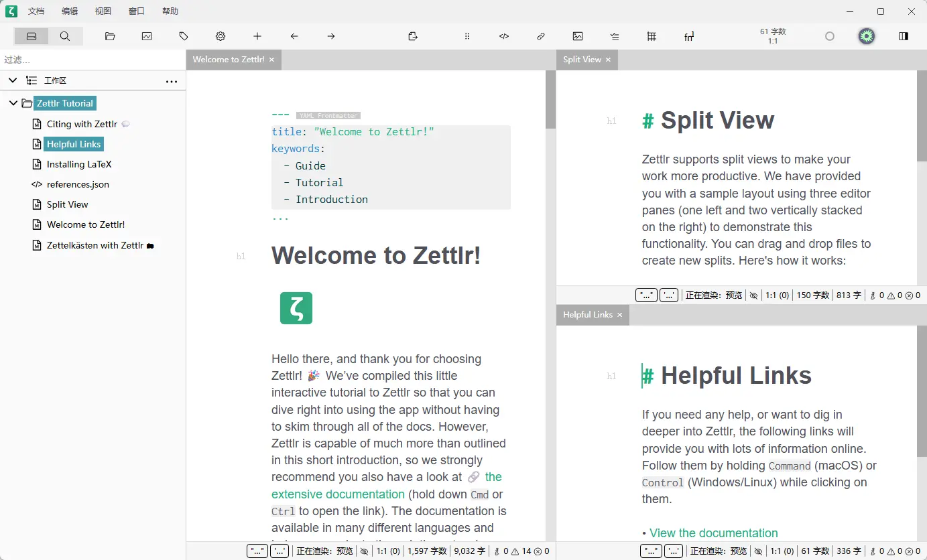Focus the 过滤 filter input field

[x=93, y=60]
